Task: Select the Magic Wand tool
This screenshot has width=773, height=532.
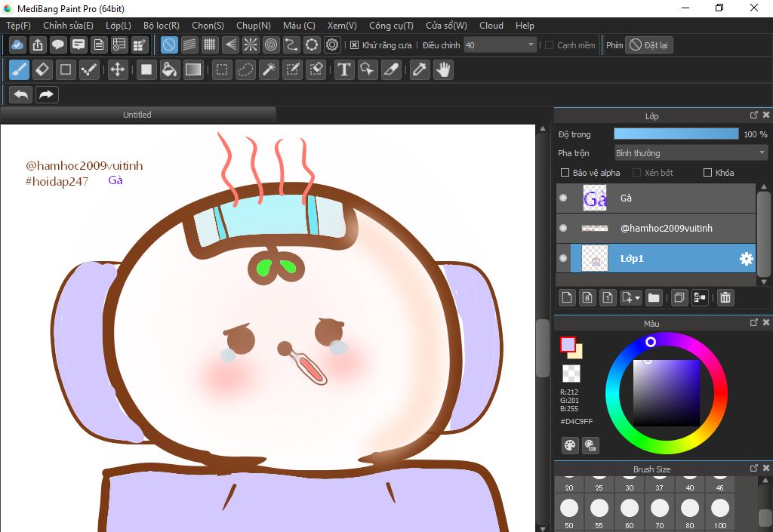Action: [x=269, y=70]
